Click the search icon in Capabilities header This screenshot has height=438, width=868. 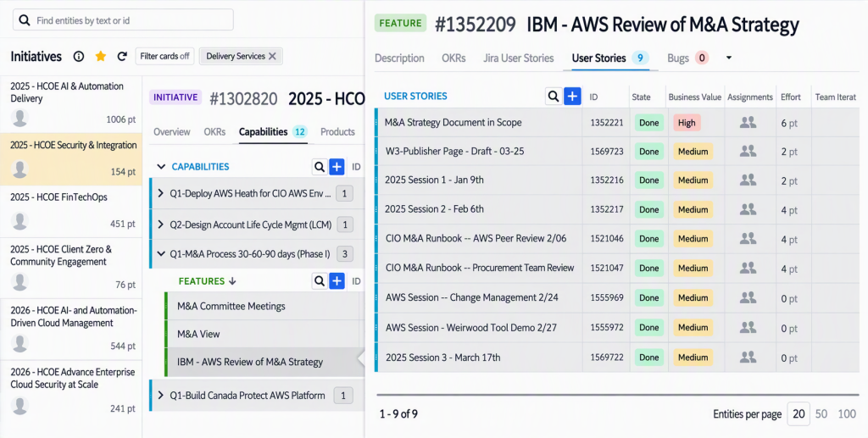320,166
